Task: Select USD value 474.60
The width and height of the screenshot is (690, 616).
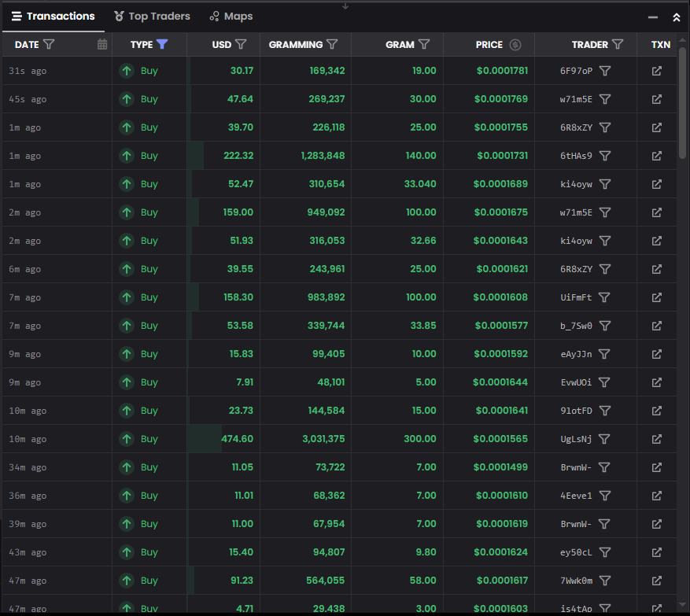Action: point(237,439)
